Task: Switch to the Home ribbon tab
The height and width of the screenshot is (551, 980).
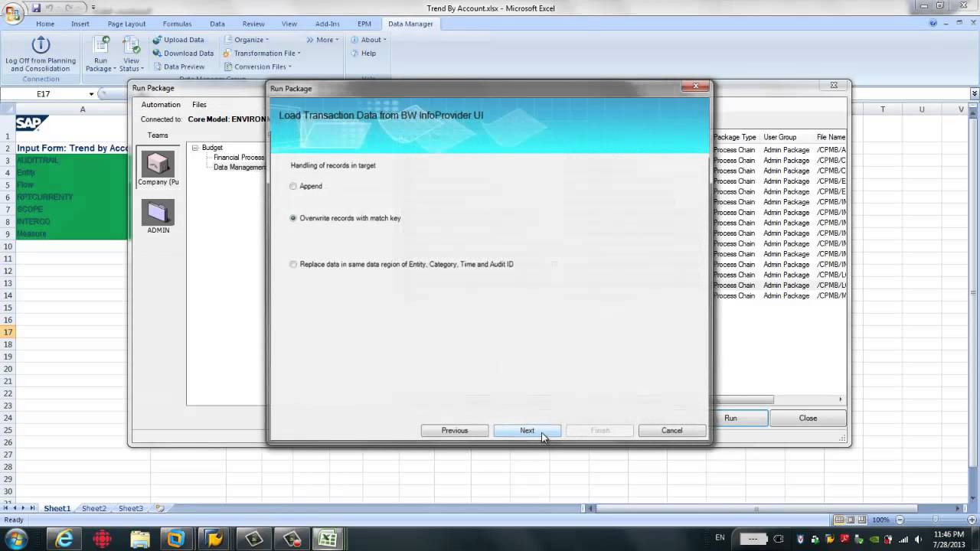Action: [x=45, y=24]
